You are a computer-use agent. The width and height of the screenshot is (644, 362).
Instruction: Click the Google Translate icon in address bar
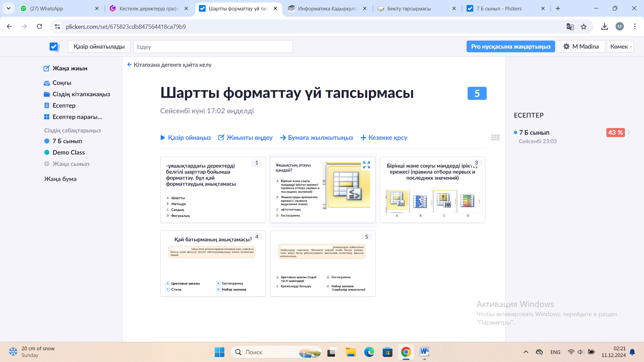pyautogui.click(x=570, y=27)
